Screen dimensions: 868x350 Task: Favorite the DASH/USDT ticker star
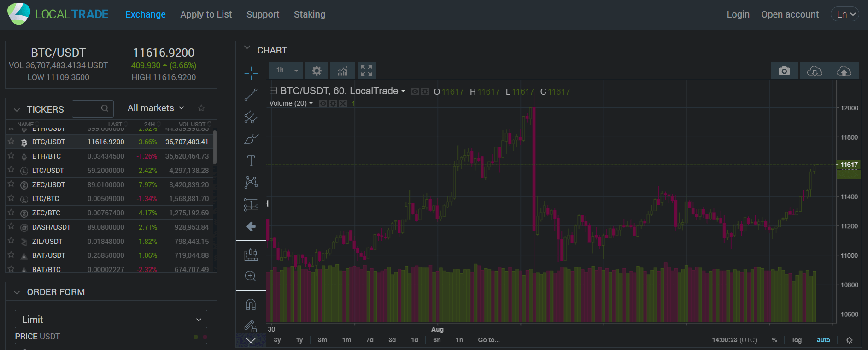tap(11, 226)
